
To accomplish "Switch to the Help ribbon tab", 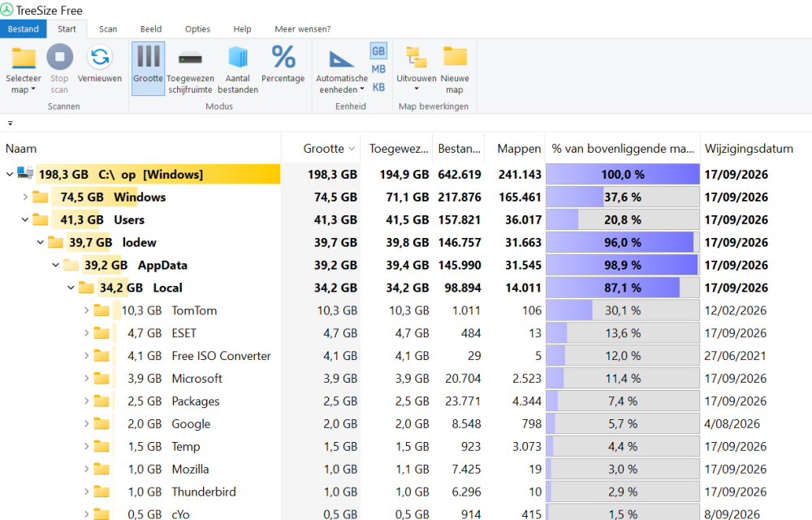I will coord(242,29).
